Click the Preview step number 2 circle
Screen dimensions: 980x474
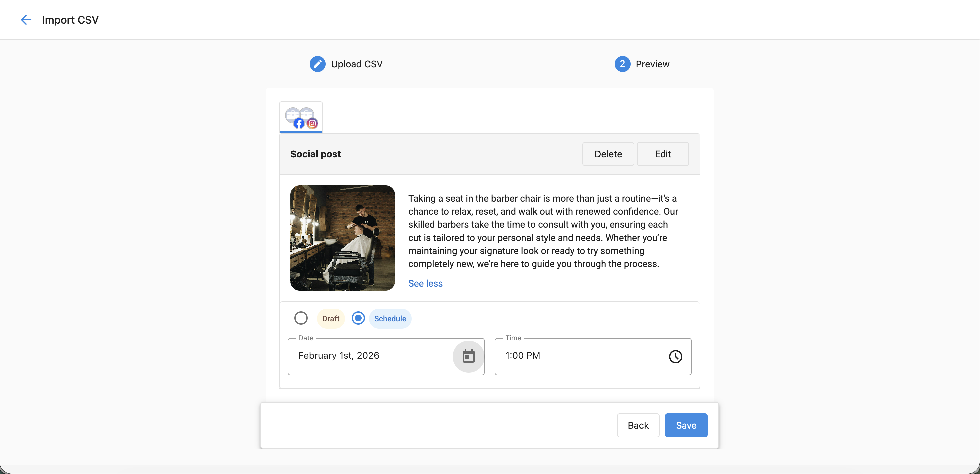(622, 64)
